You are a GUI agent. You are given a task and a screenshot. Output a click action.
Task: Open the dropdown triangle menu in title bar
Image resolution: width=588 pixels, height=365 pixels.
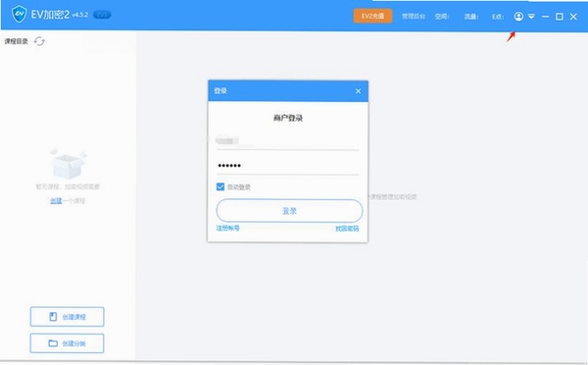coord(531,17)
